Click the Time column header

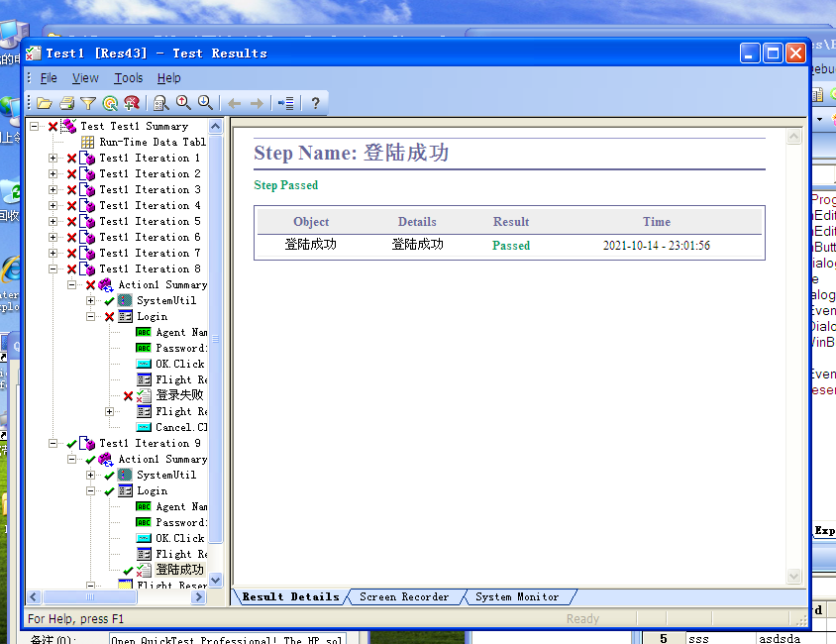pyautogui.click(x=657, y=222)
